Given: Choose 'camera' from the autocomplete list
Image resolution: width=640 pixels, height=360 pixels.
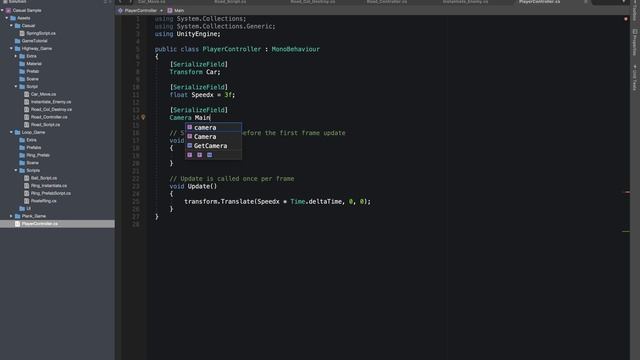Looking at the screenshot, I should 213,127.
